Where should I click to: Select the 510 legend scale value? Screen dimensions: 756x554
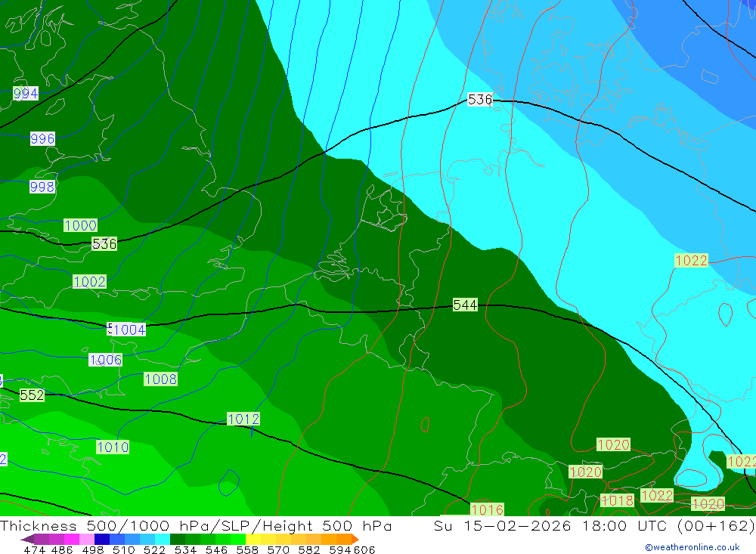(x=123, y=549)
